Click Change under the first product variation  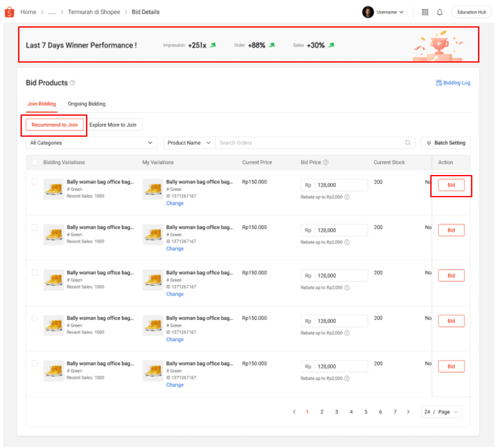[175, 203]
